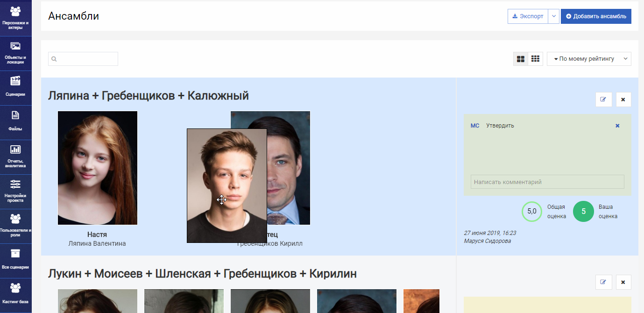Edit the Ляпина + Гребенщиков + Калюжный ensemble

point(603,100)
